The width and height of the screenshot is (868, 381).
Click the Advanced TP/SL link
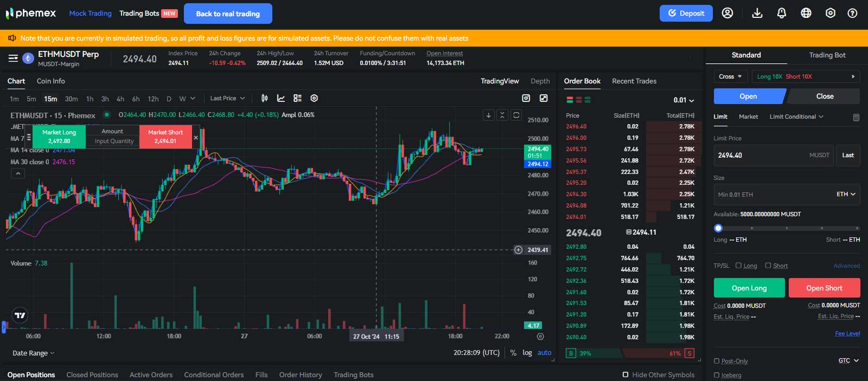[x=847, y=266]
